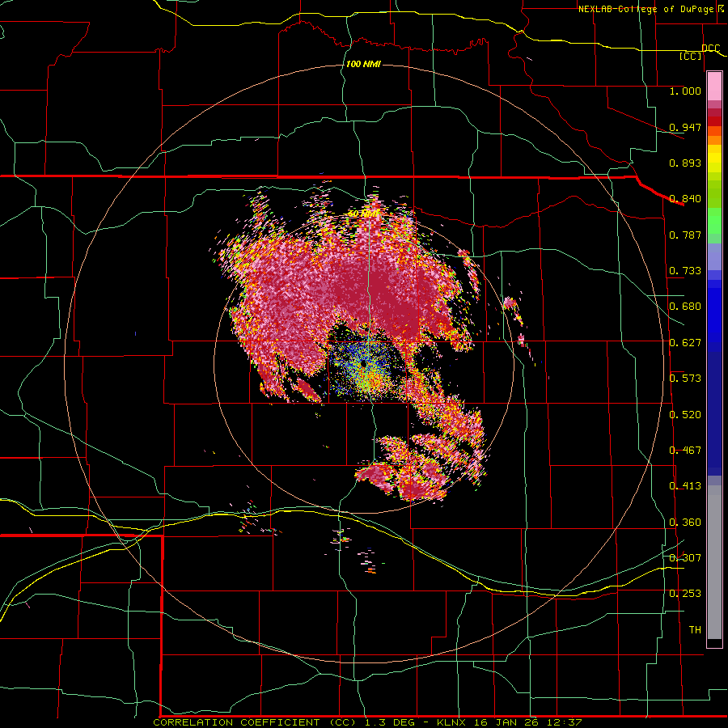Select the 0.680 legend value

(x=685, y=307)
